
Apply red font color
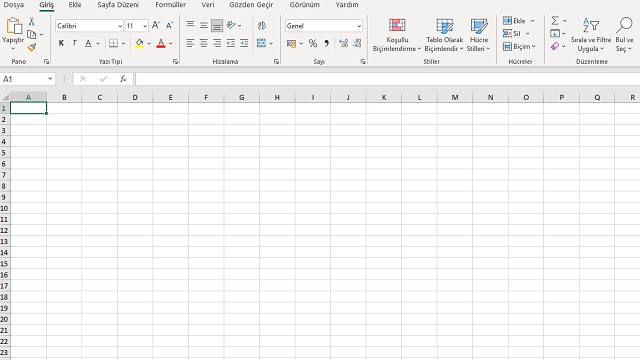(x=161, y=43)
